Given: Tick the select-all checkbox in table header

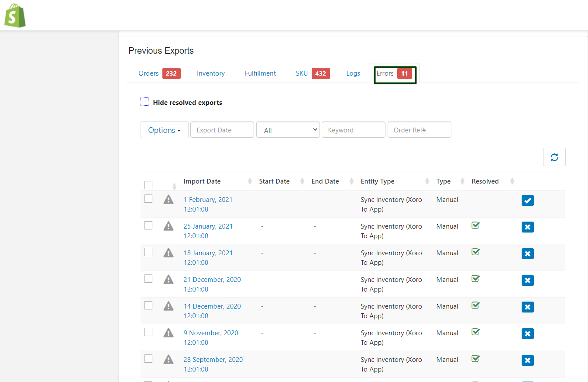Looking at the screenshot, I should [x=148, y=185].
